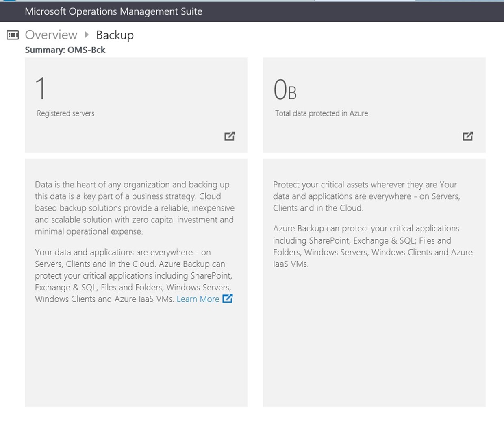Open pop-out icon on Total data protected tile
The width and height of the screenshot is (504, 425).
[x=468, y=136]
